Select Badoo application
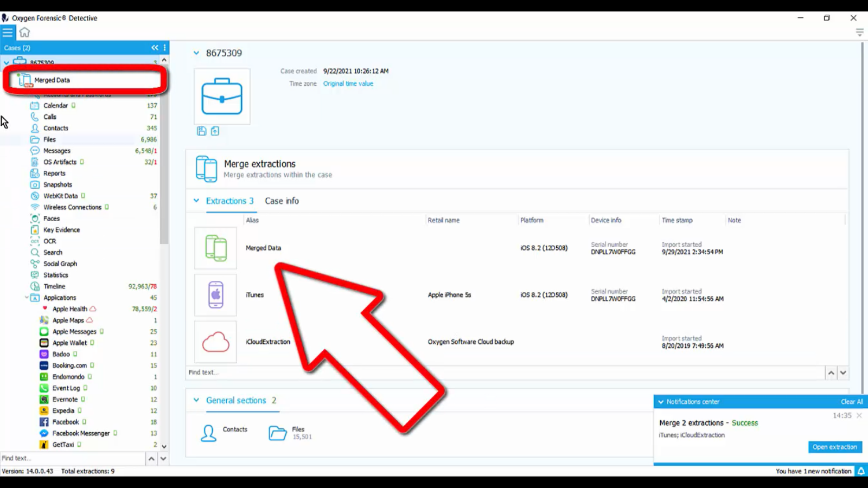The width and height of the screenshot is (868, 488). pos(61,355)
